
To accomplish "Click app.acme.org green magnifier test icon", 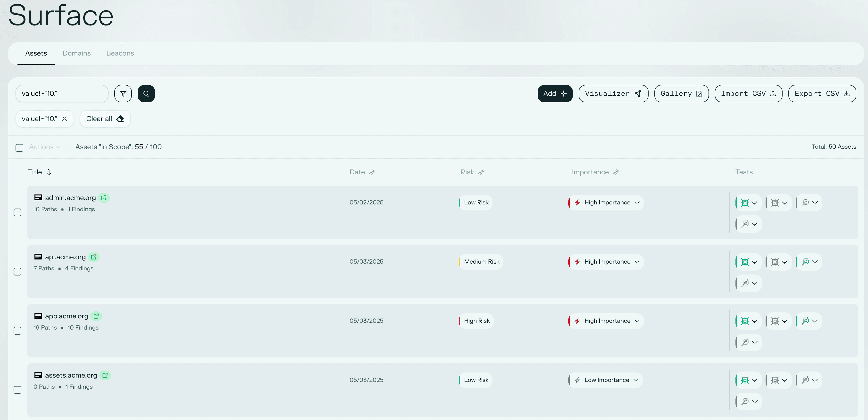I will pos(805,321).
